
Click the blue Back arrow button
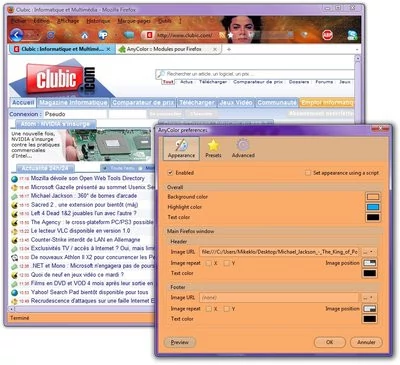click(x=16, y=35)
